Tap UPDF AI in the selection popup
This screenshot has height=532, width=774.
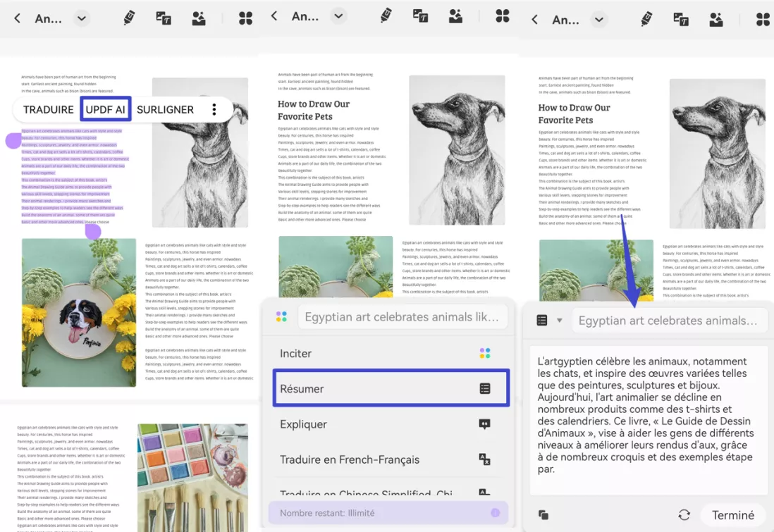[x=105, y=110]
